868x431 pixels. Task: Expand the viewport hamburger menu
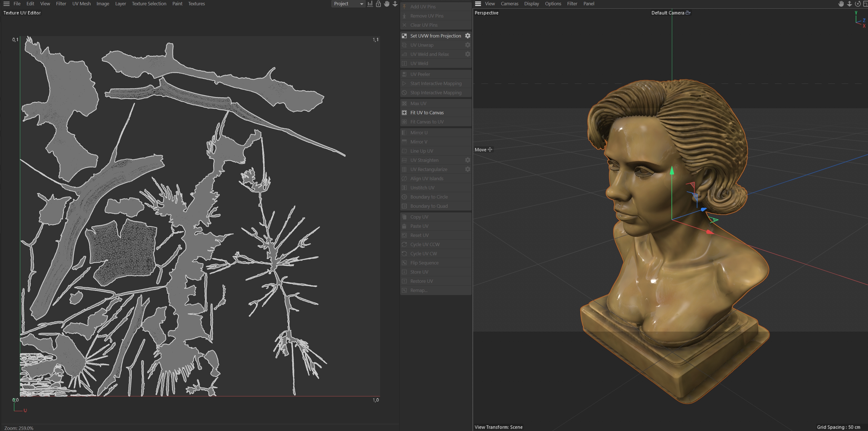click(478, 4)
